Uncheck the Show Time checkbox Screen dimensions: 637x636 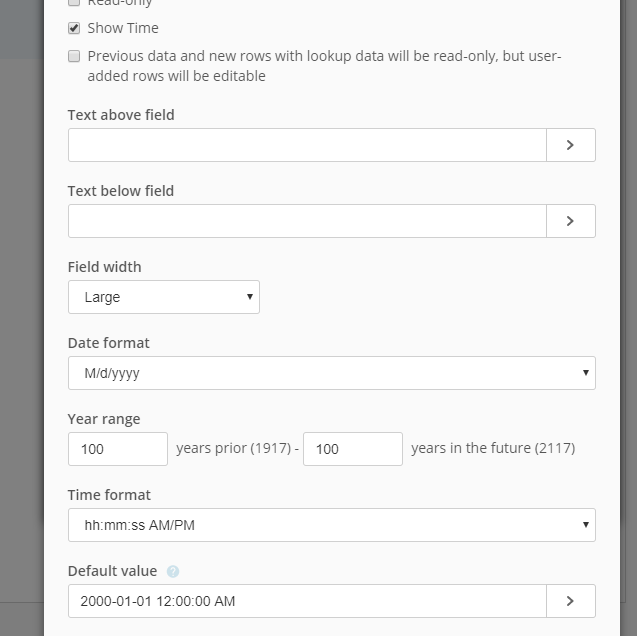point(74,28)
